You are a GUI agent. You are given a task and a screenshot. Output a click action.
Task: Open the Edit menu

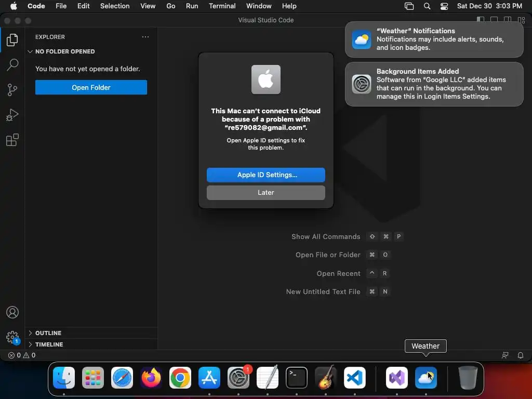[83, 6]
